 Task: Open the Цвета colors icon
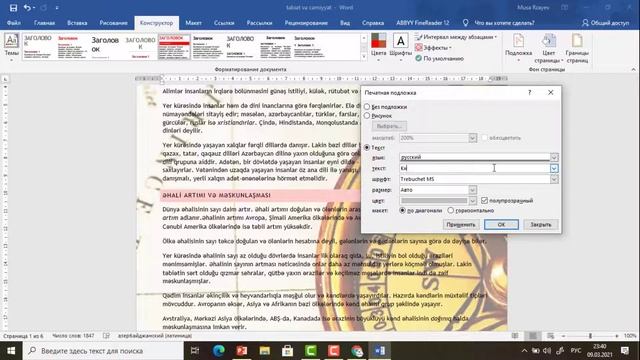(378, 47)
